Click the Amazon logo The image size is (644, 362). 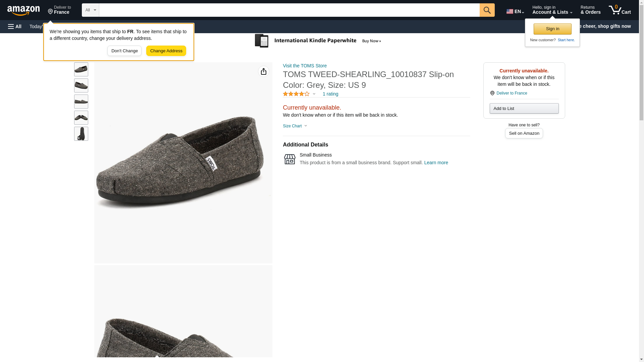tap(23, 10)
